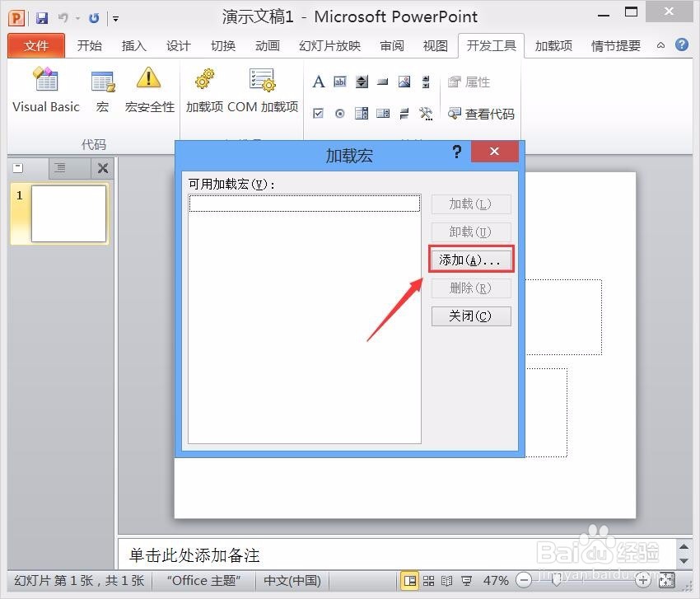Image resolution: width=700 pixels, height=599 pixels.
Task: Switch to Slide Sorter view
Action: (429, 580)
